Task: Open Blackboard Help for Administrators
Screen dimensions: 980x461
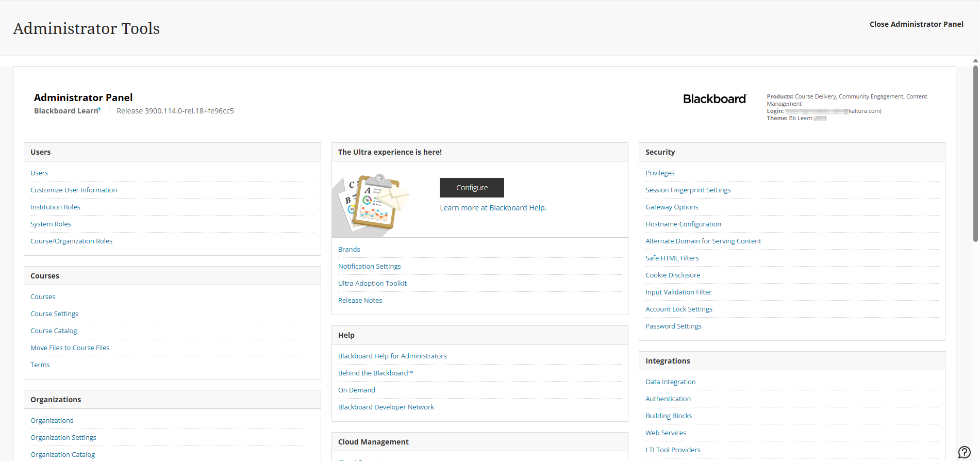Action: pos(392,356)
